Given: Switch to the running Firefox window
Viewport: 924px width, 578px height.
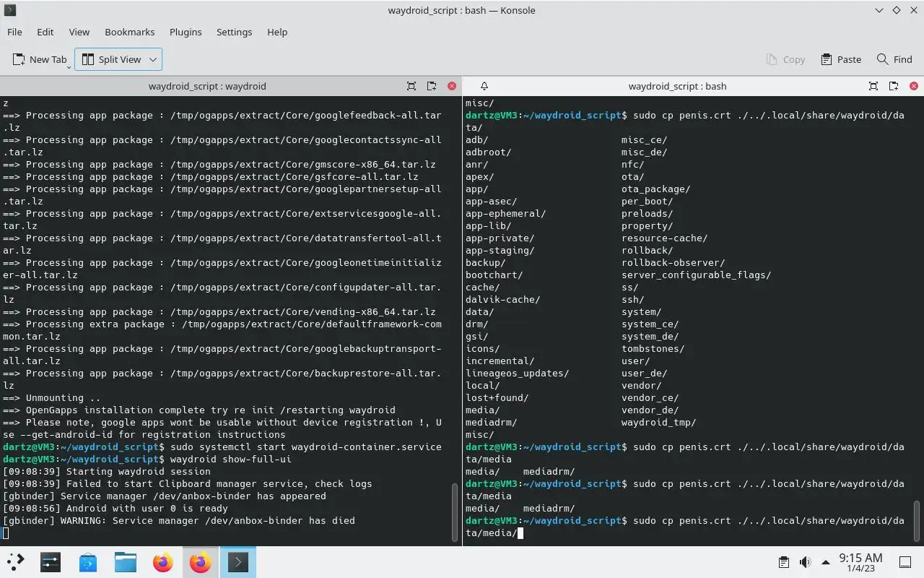Looking at the screenshot, I should [201, 562].
